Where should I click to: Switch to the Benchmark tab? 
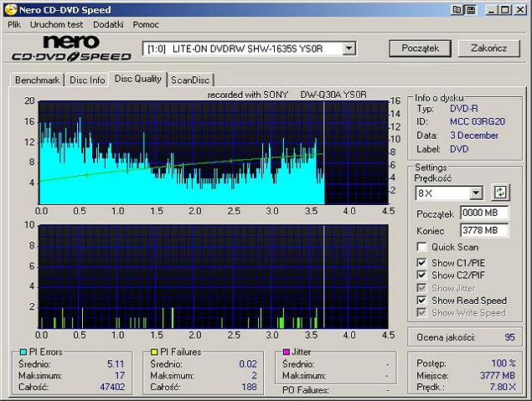[38, 80]
